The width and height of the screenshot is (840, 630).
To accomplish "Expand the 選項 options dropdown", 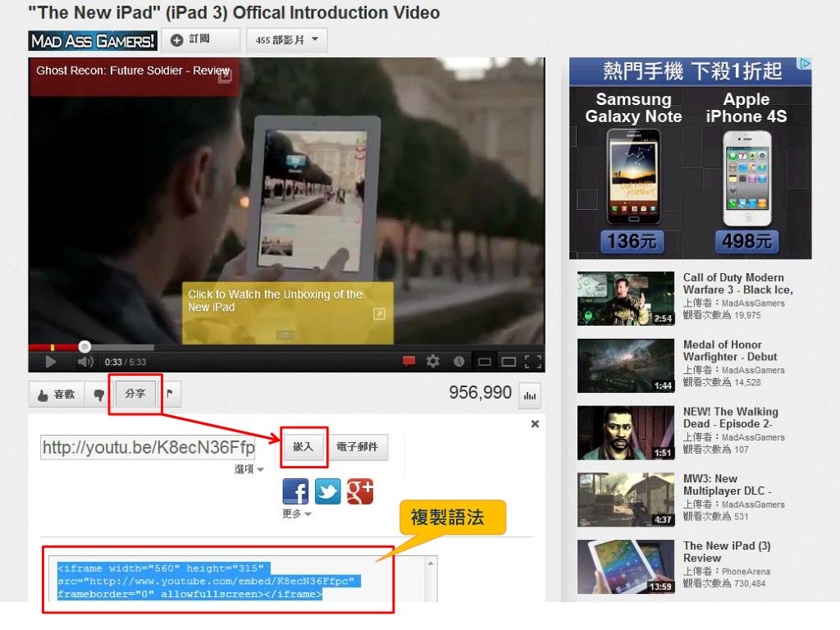I will point(249,469).
